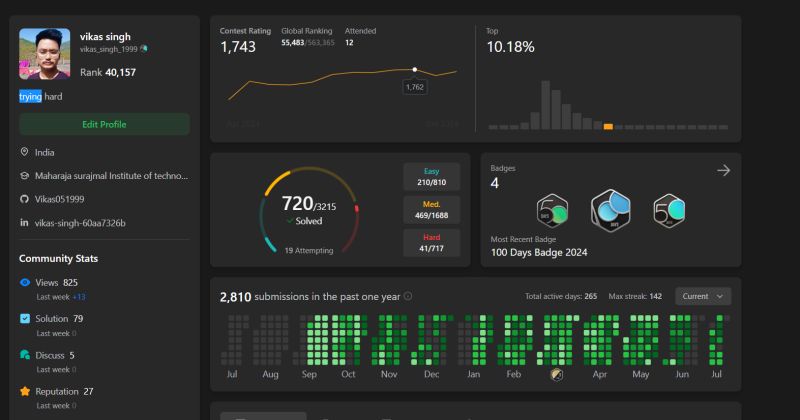Image resolution: width=800 pixels, height=420 pixels.
Task: Click the blue eye Views icon
Action: point(24,282)
